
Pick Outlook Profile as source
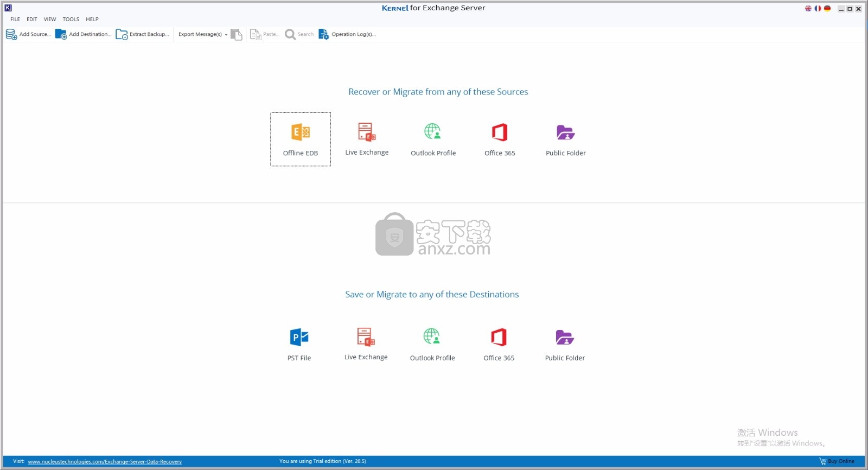(x=433, y=139)
